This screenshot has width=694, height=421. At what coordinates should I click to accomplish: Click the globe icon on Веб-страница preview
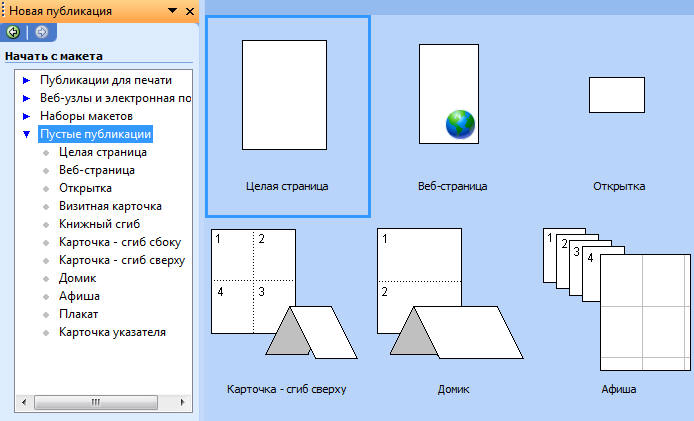(x=460, y=124)
